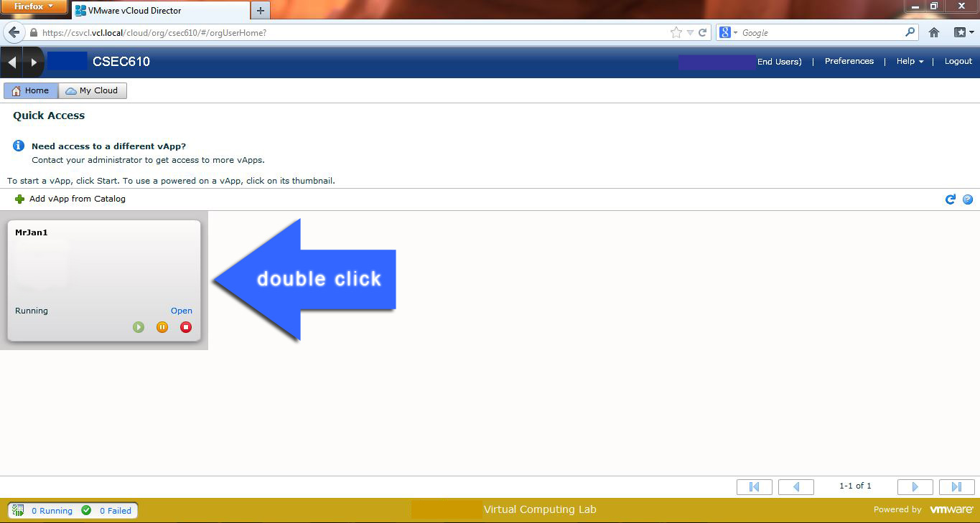Go to previous page of results
980x523 pixels.
796,486
